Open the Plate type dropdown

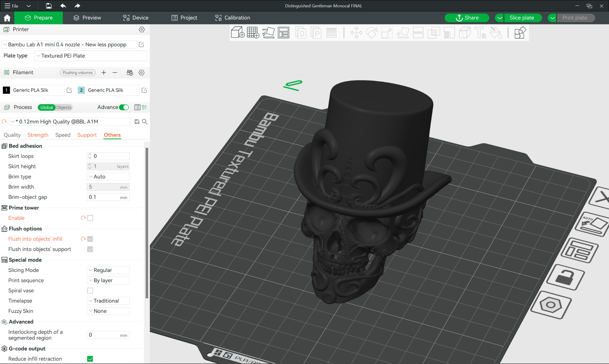point(90,56)
